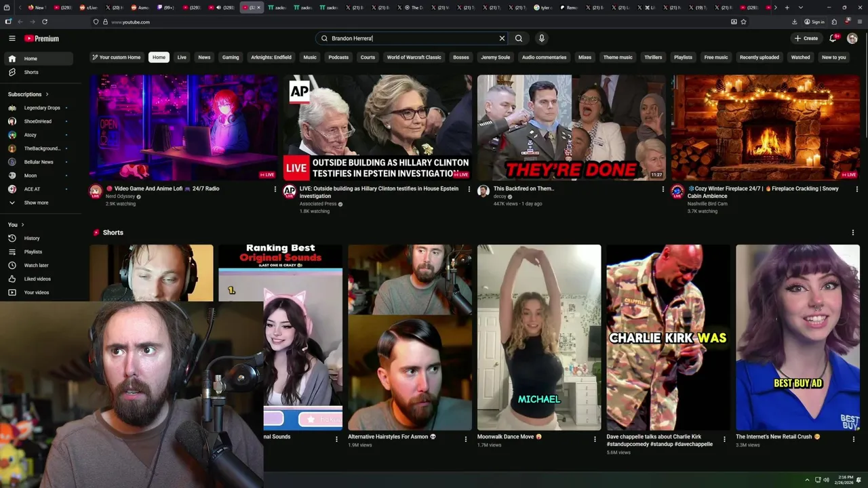Expand the Subscriptions section header
This screenshot has height=488, width=868.
pos(28,94)
